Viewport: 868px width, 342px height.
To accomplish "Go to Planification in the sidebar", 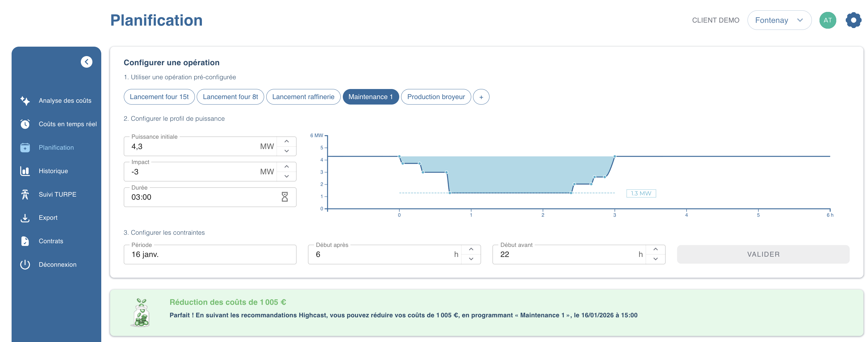I will coord(56,148).
